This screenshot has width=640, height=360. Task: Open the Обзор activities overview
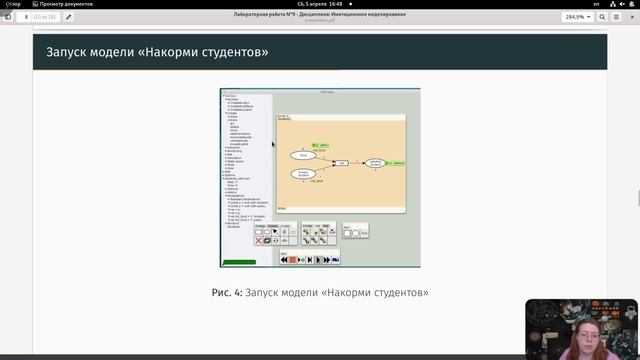[13, 4]
